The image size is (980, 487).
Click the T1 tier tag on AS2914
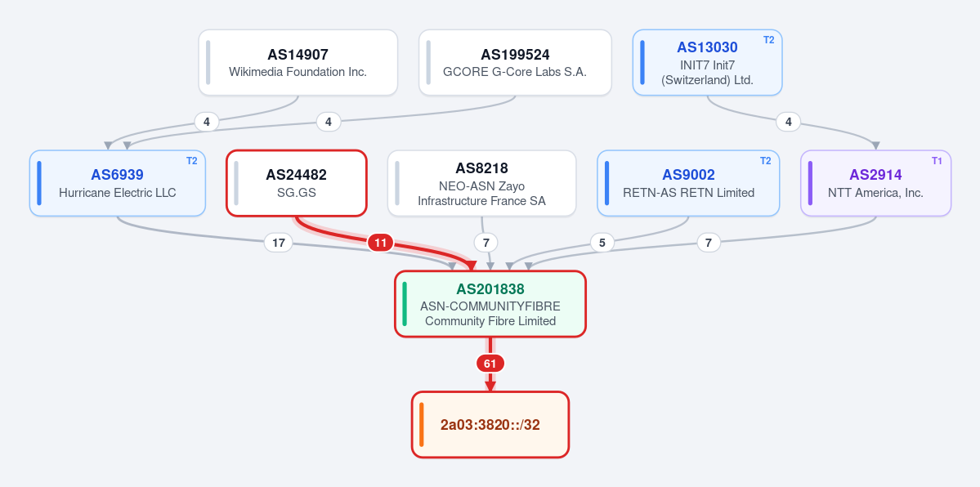(x=937, y=161)
